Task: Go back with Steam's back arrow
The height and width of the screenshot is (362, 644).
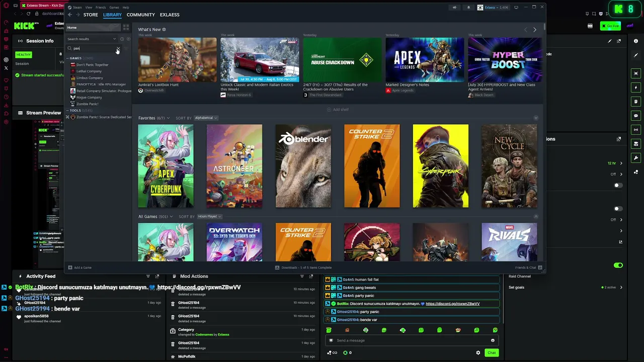Action: tap(70, 15)
